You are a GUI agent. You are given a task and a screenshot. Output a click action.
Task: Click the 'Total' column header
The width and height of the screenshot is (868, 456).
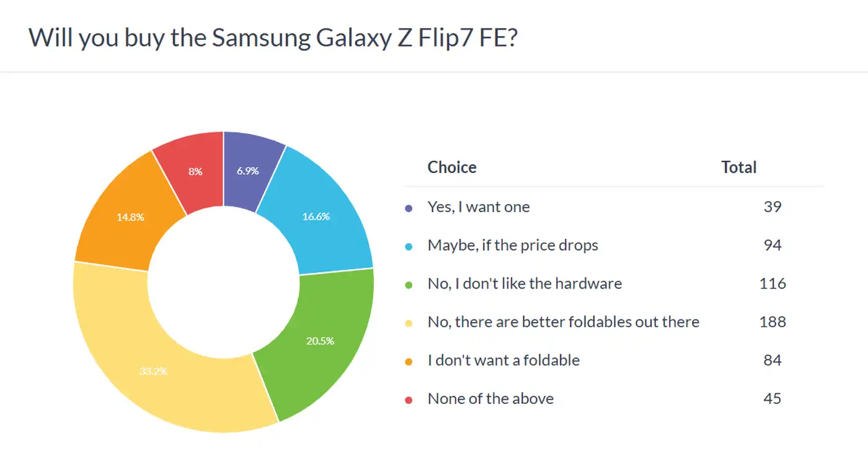pos(738,168)
